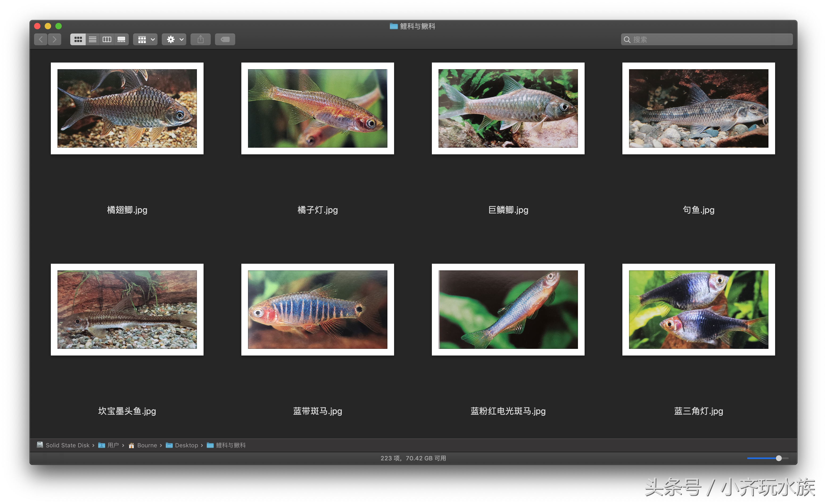Image resolution: width=827 pixels, height=504 pixels.
Task: Click the file name 坎宝墨头鱼.jpg
Action: point(127,411)
